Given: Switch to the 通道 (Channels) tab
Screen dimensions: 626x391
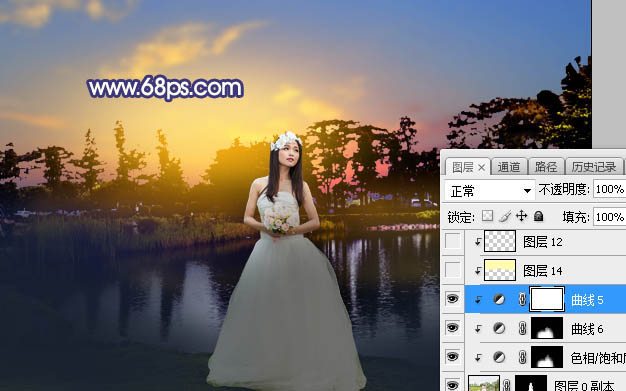Looking at the screenshot, I should [x=509, y=167].
